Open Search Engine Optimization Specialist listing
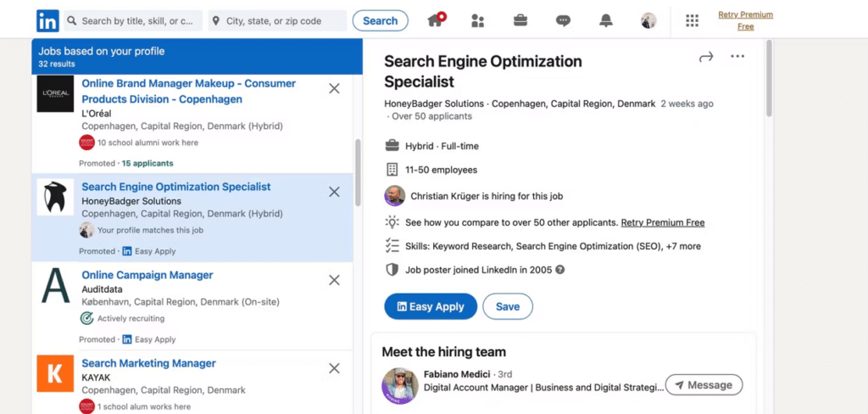 pyautogui.click(x=176, y=187)
